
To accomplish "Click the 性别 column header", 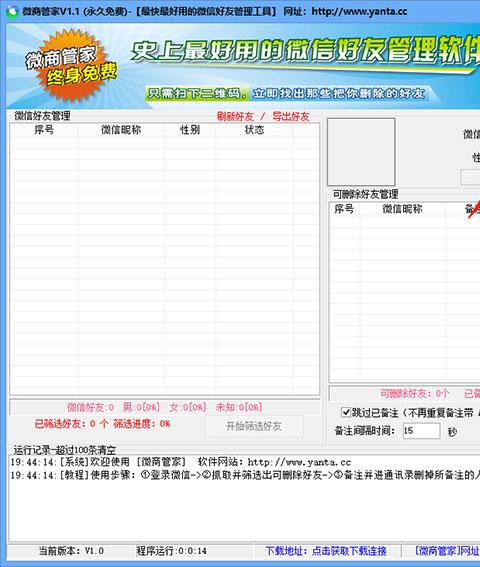I will point(190,130).
